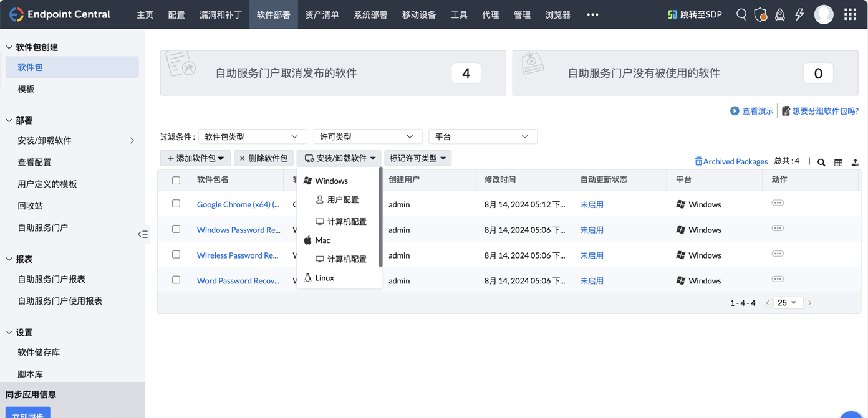Click the search magnifier icon in top bar
This screenshot has height=418, width=868.
coord(741,14)
